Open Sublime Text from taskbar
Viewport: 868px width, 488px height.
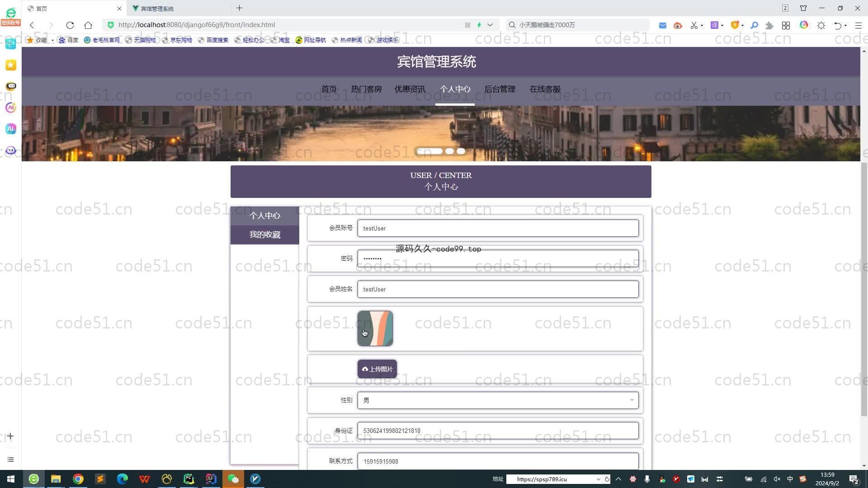(100, 479)
